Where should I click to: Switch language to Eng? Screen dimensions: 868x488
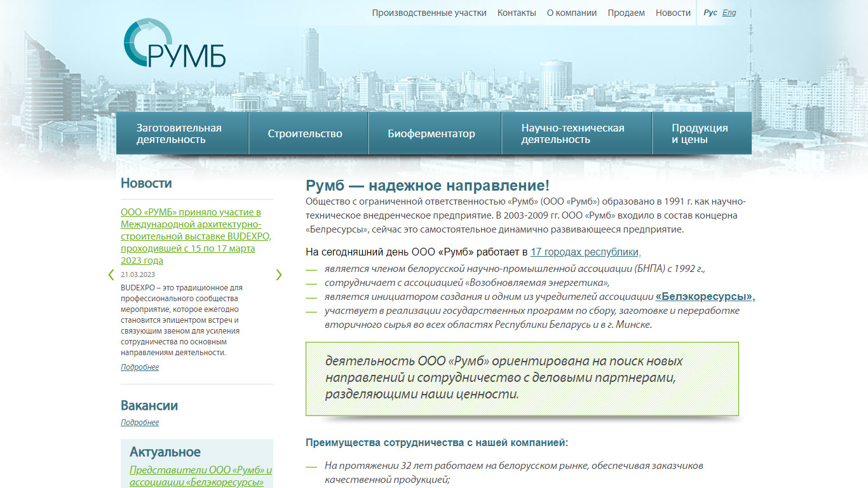click(x=729, y=13)
